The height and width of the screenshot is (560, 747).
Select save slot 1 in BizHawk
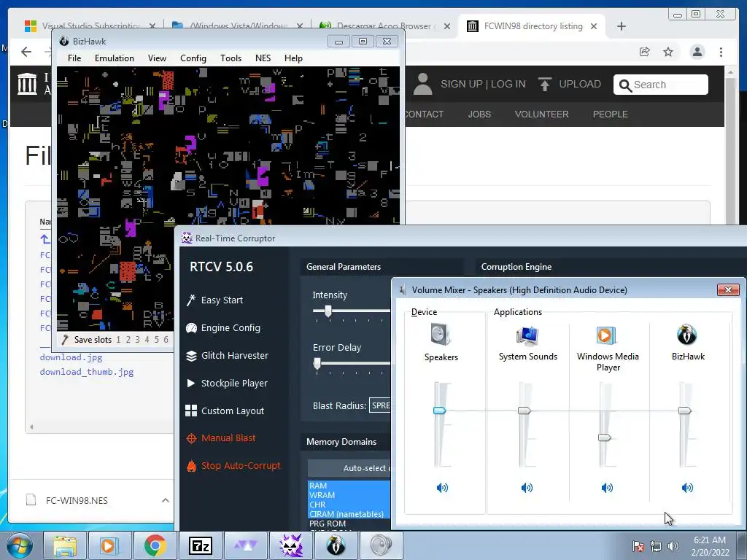tap(119, 340)
